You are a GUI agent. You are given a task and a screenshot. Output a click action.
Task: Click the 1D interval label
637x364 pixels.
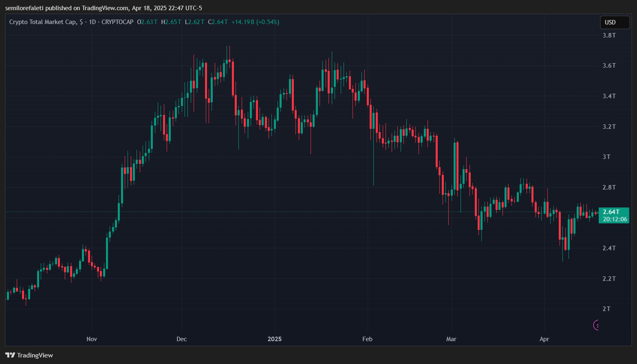pos(92,22)
